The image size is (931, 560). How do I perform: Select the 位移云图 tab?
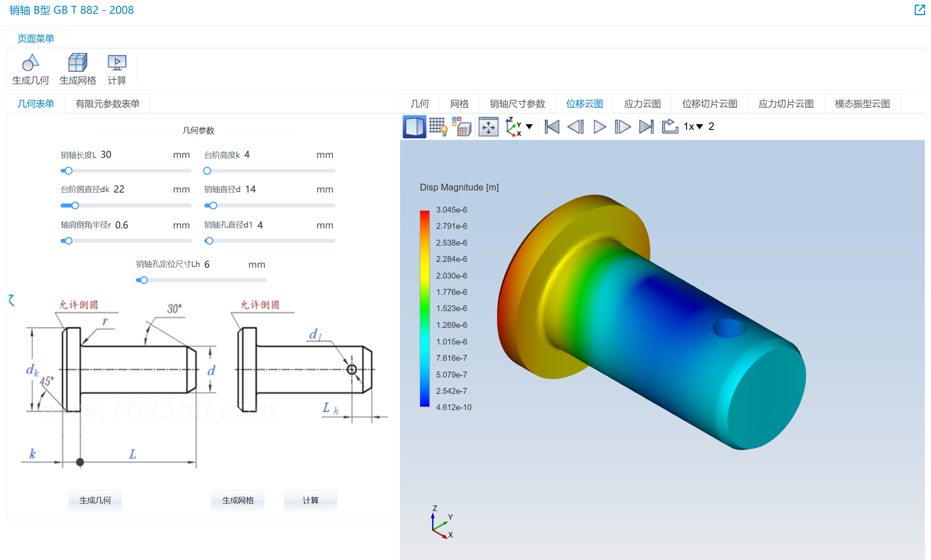click(x=585, y=104)
